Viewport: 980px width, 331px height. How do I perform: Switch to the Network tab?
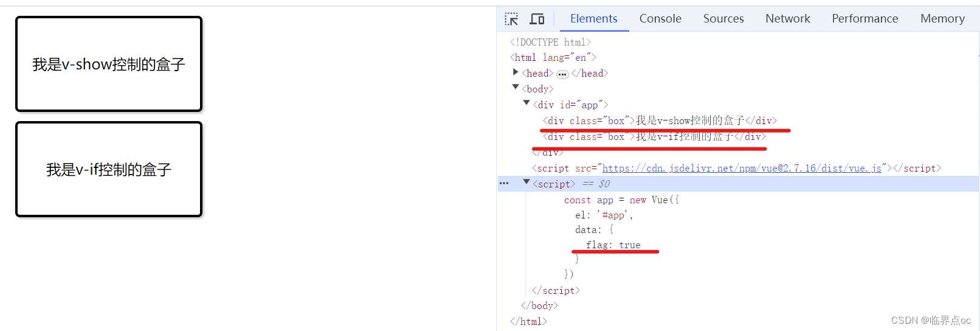click(x=788, y=19)
